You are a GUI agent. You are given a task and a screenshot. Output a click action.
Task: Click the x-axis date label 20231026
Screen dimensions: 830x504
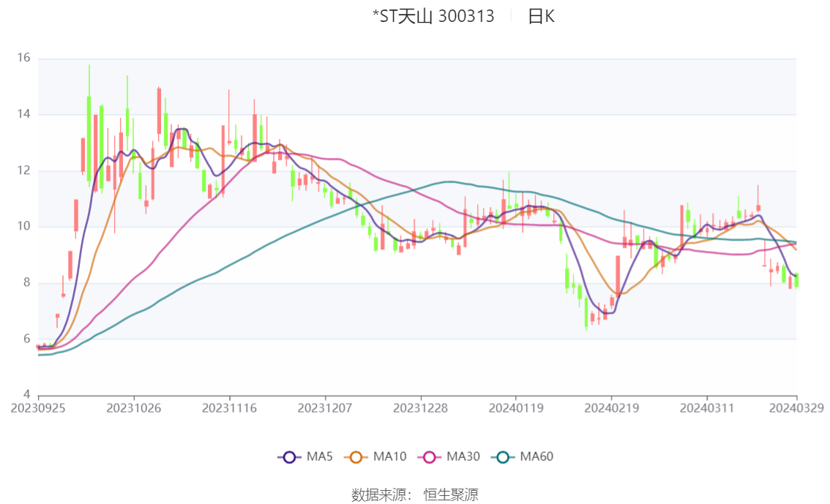(134, 408)
